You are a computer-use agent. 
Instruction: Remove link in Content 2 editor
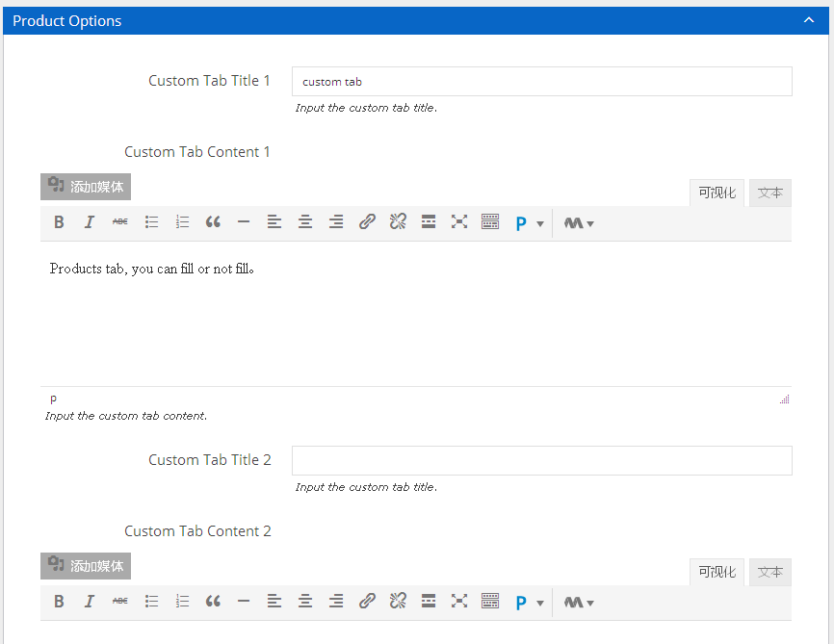398,602
